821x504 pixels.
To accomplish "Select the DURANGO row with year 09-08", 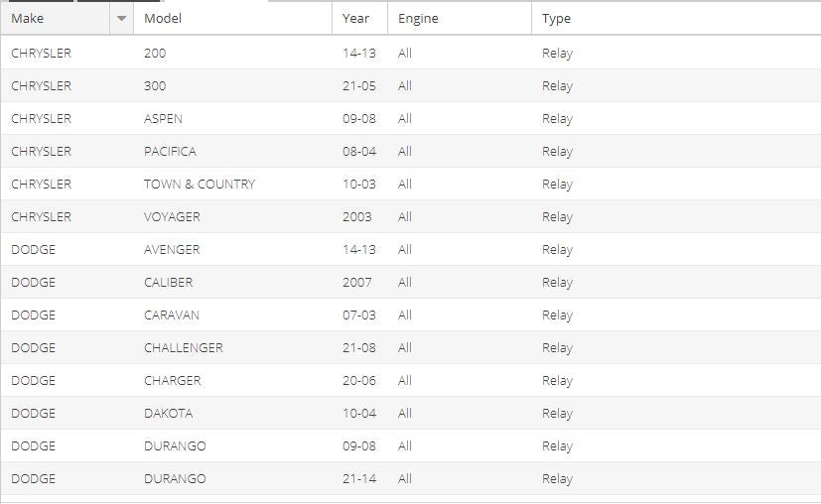I will pos(411,445).
